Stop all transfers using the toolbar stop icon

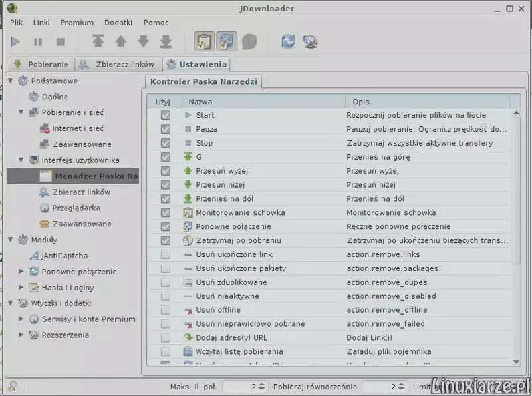(x=61, y=42)
